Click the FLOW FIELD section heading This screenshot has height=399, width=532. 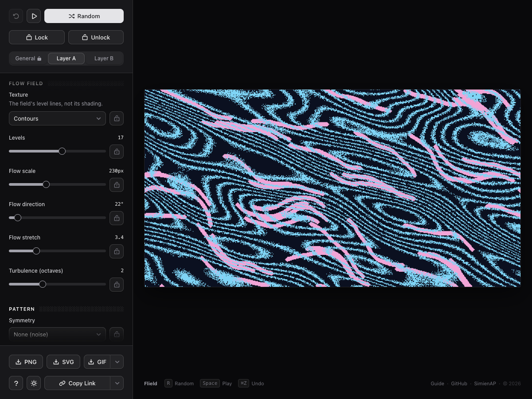pyautogui.click(x=26, y=83)
